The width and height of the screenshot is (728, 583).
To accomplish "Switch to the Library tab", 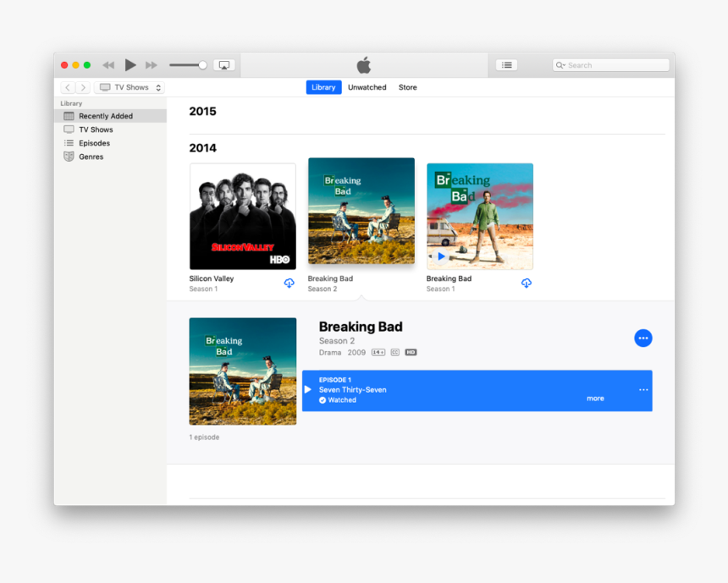I will click(x=323, y=87).
